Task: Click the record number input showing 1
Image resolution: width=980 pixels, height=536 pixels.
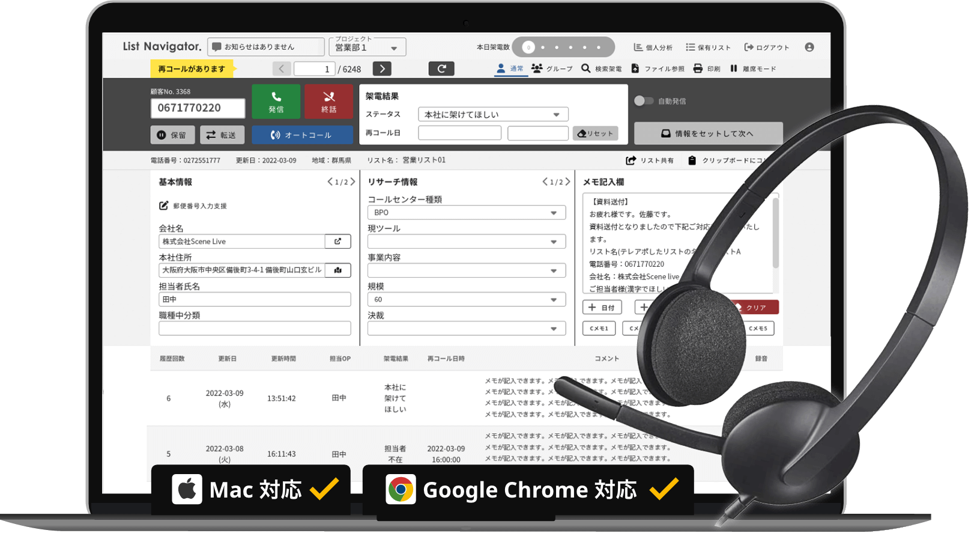Action: point(315,69)
